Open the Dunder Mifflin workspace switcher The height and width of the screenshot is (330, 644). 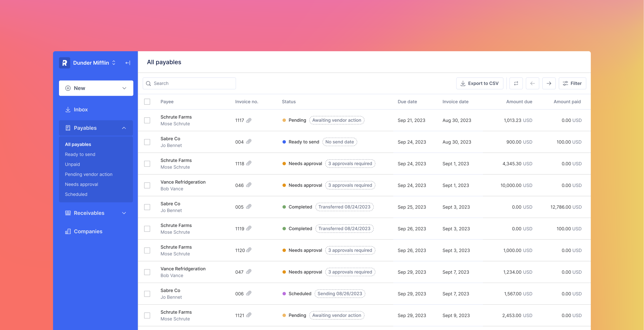coord(90,63)
